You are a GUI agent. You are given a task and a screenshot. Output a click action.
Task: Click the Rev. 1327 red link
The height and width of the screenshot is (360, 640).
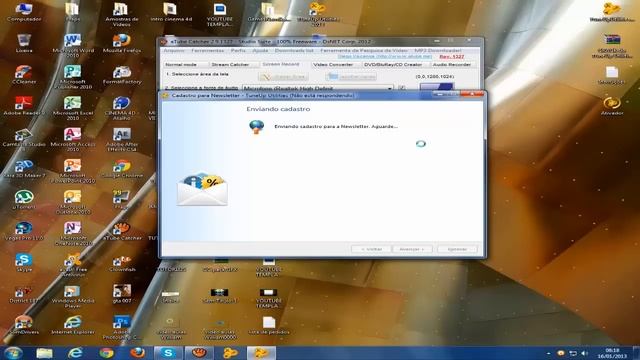click(x=451, y=57)
